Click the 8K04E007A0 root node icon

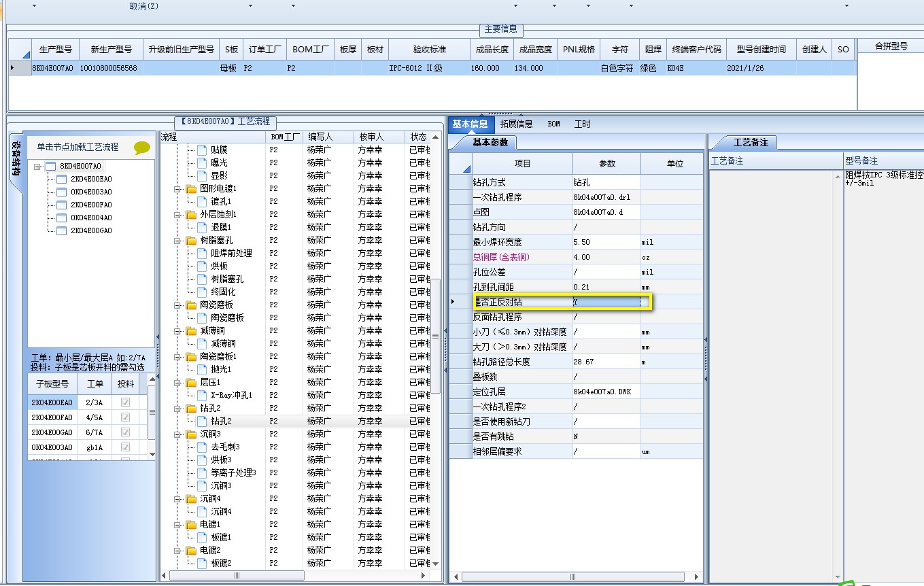click(50, 166)
